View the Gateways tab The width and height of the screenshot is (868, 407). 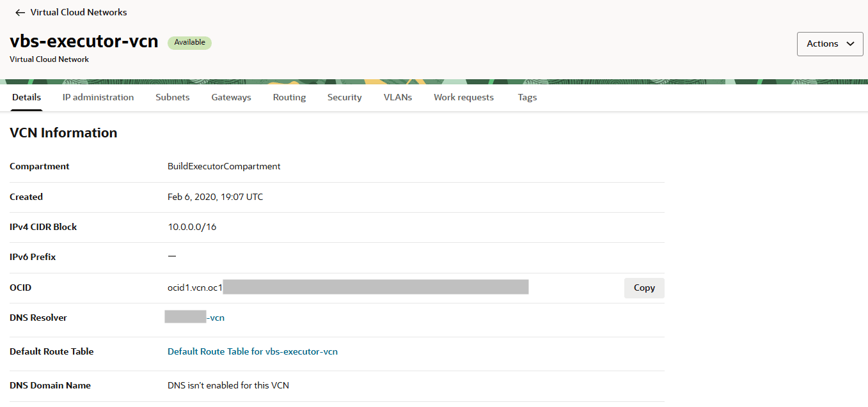pyautogui.click(x=231, y=97)
